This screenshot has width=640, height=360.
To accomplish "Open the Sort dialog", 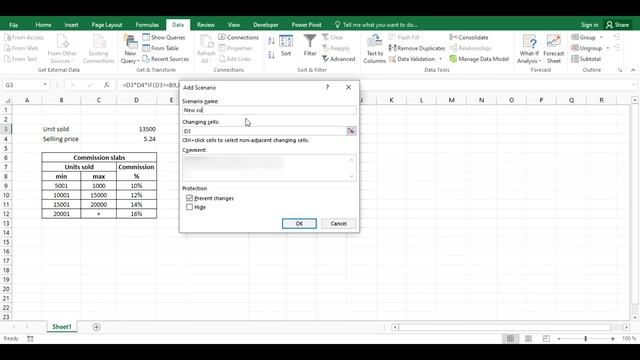I will click(286, 46).
